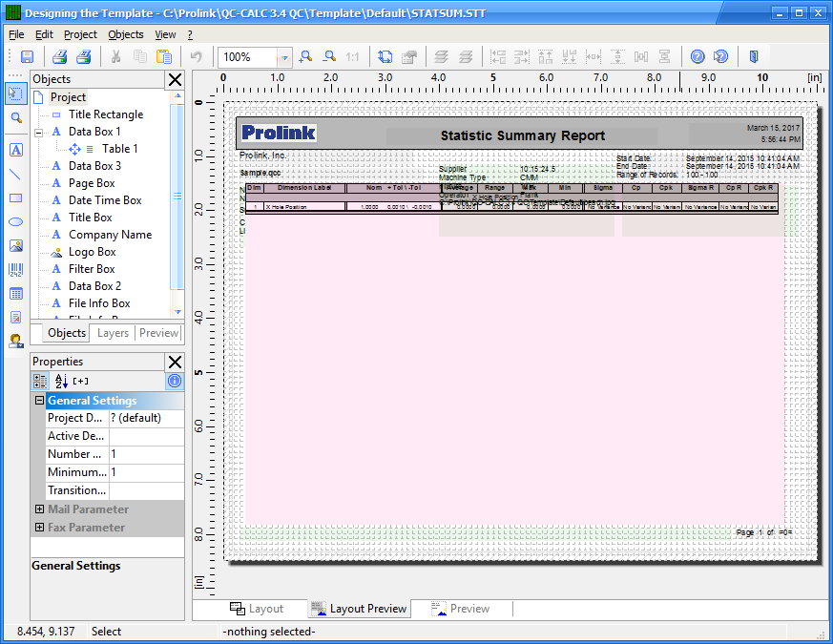
Task: Select Table 1 in object tree
Action: 120,149
